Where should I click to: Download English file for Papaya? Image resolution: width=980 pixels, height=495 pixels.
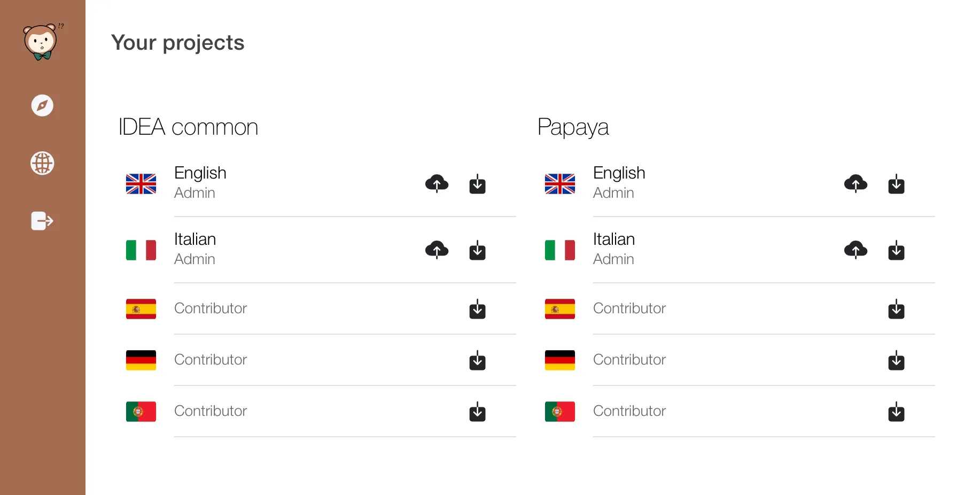click(896, 184)
